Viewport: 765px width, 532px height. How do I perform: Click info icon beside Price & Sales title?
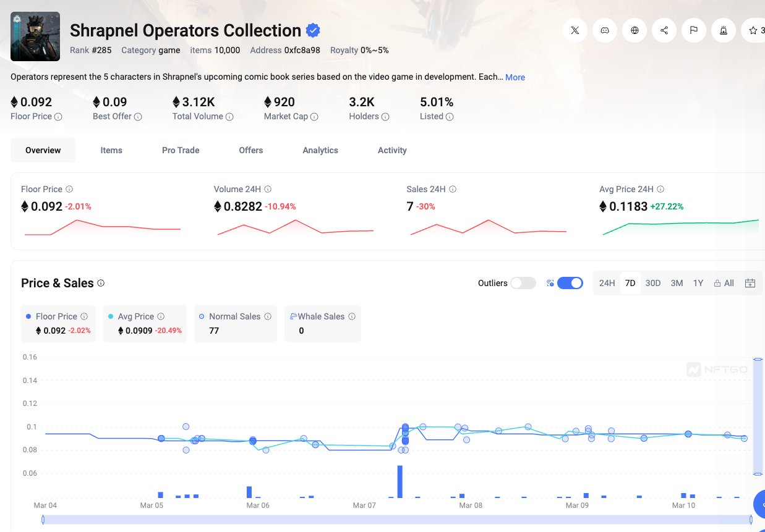[x=101, y=283]
